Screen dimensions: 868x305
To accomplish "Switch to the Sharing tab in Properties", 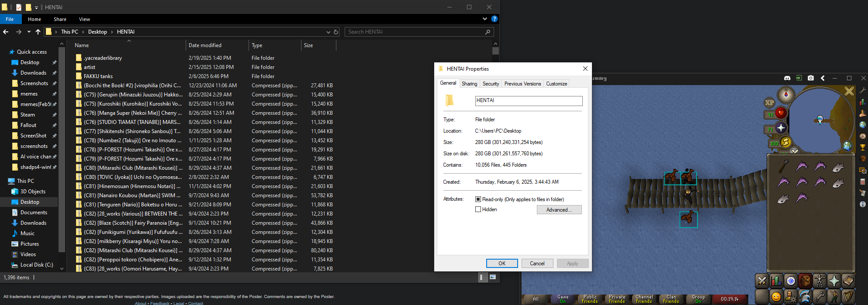I will tap(469, 84).
